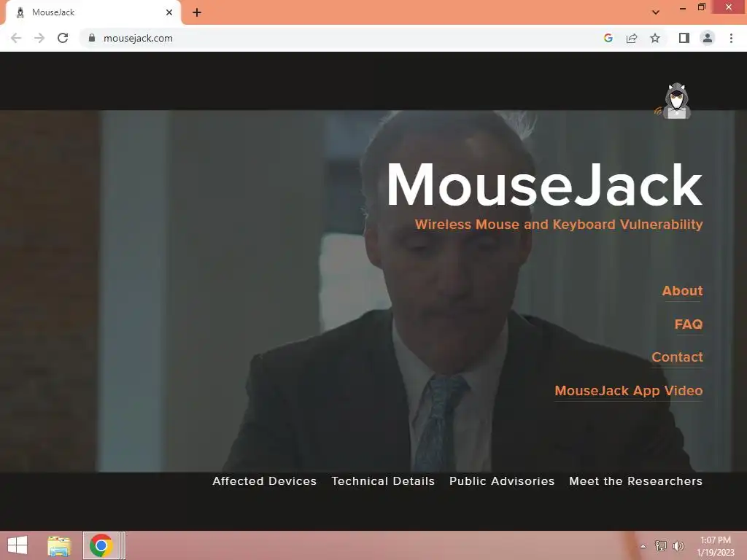747x560 pixels.
Task: Click the MouseJack hooded hacker logo
Action: [675, 101]
